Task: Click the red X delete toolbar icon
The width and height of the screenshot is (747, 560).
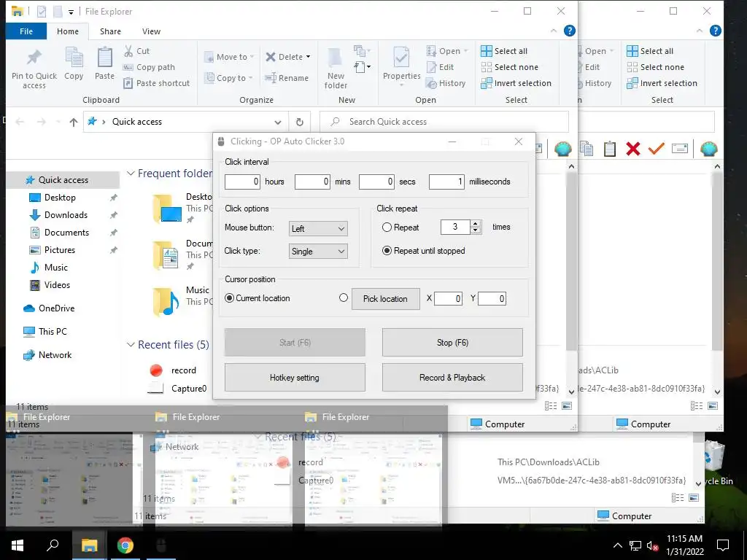Action: tap(632, 149)
